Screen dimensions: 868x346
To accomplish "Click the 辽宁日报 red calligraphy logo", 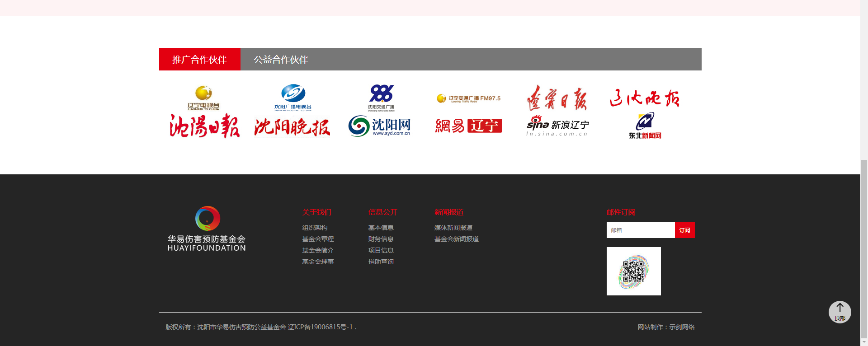I will pos(557,98).
